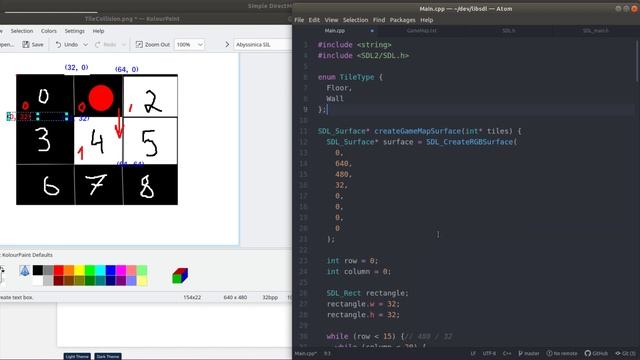The image size is (640, 360).
Task: Open the Undo history dropdown arrow
Action: tap(85, 44)
